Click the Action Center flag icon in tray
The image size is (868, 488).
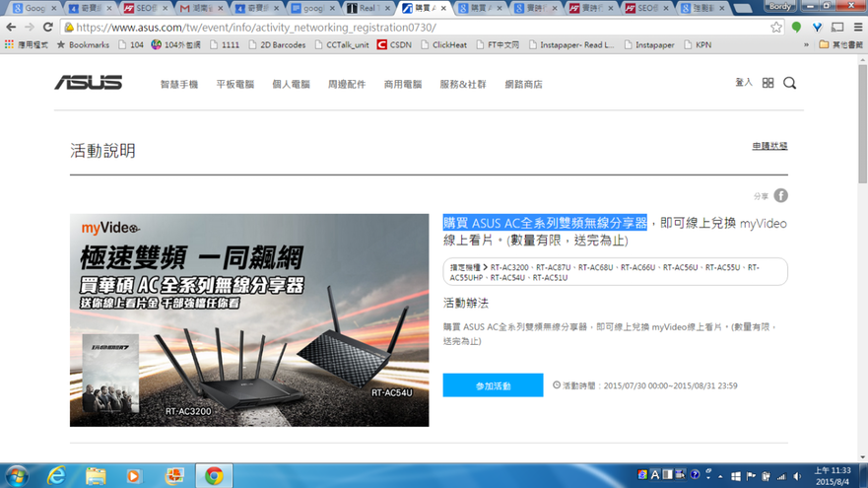click(x=751, y=476)
